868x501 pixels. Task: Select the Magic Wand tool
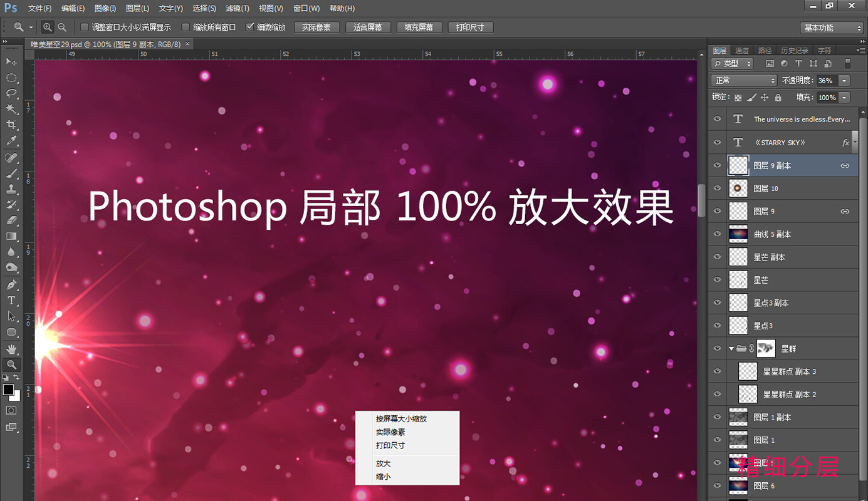(11, 110)
